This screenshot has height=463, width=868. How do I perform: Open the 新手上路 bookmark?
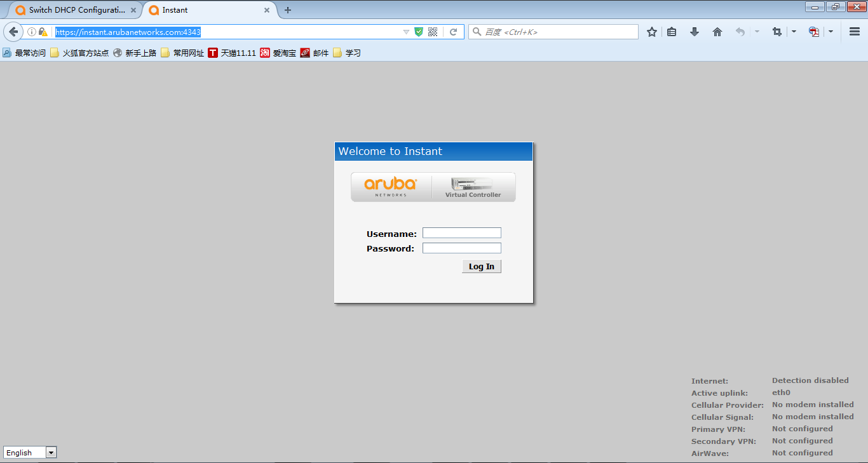pos(135,53)
